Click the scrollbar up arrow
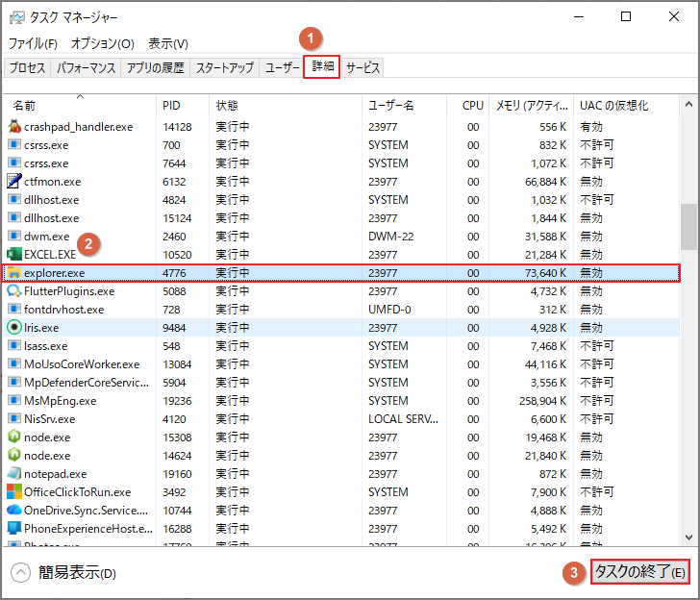The image size is (700, 600). [x=688, y=104]
